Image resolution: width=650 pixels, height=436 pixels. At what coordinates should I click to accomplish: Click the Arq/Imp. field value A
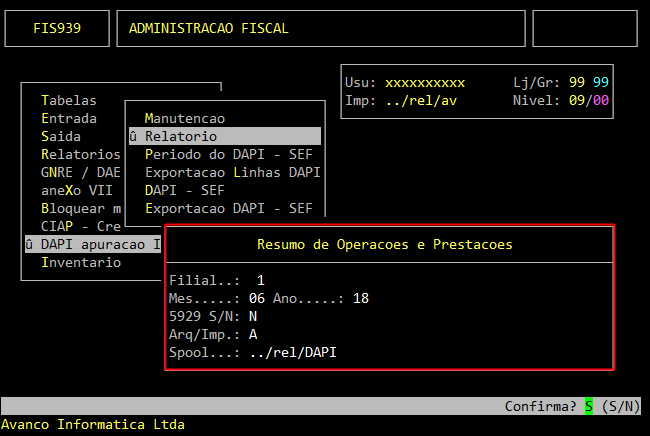click(253, 334)
